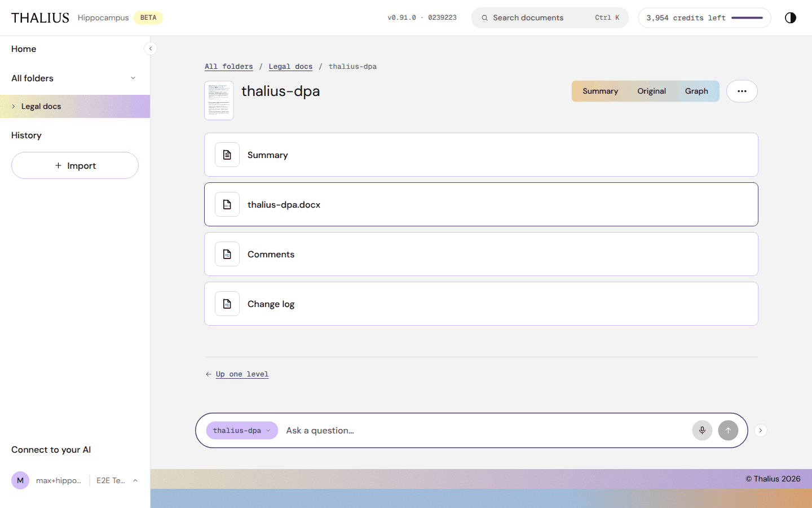Screen dimensions: 812x508
Task: Open History in sidebar
Action: click(x=27, y=135)
